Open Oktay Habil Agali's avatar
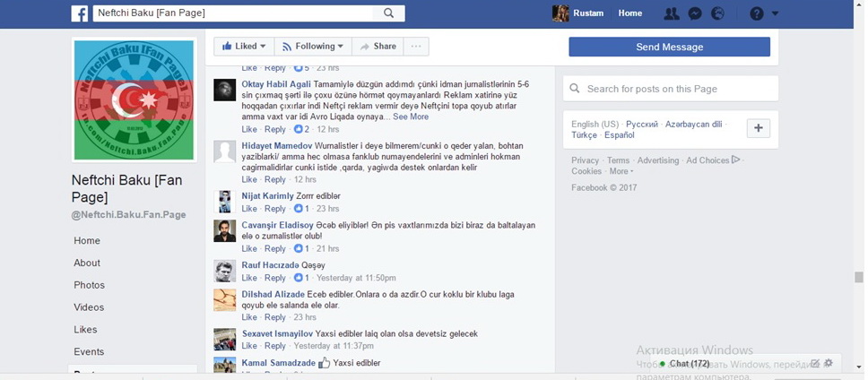Viewport: 868px width, 380px height. coord(225,90)
